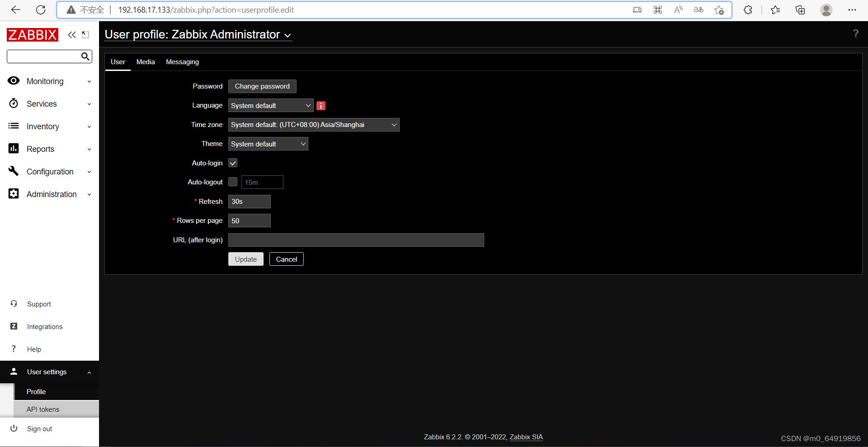Add page to favorites star icon
Screen dimensions: 868x447
[x=719, y=10]
